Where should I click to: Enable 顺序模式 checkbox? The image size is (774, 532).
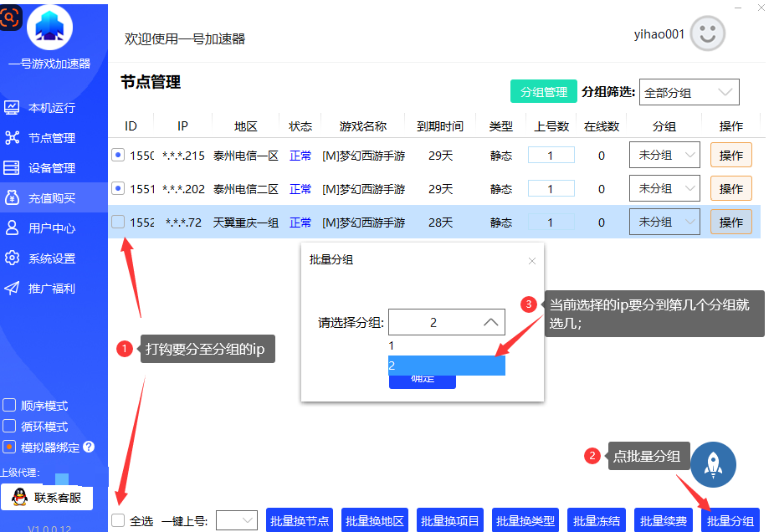[10, 406]
